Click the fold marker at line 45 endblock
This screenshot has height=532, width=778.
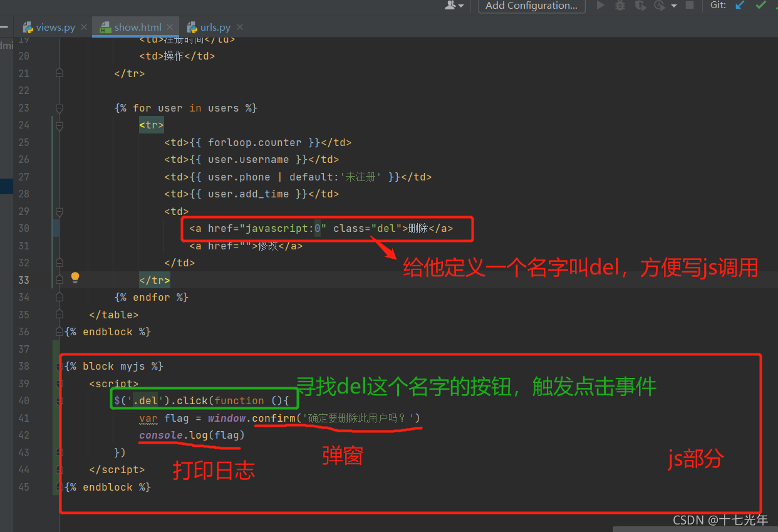59,487
